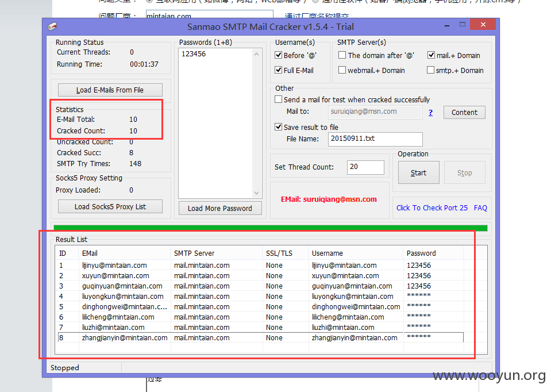The height and width of the screenshot is (392, 551).
Task: Click the File Name field 20150911.txt
Action: point(375,139)
